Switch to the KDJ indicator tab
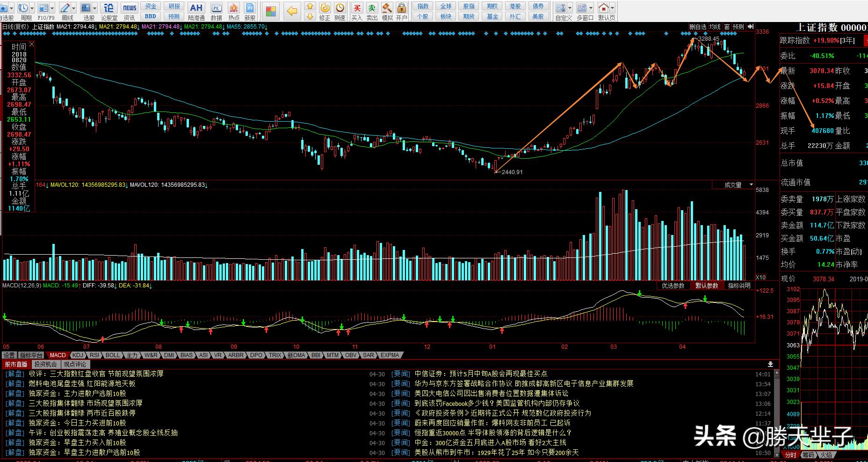The height and width of the screenshot is (462, 868). [x=78, y=355]
